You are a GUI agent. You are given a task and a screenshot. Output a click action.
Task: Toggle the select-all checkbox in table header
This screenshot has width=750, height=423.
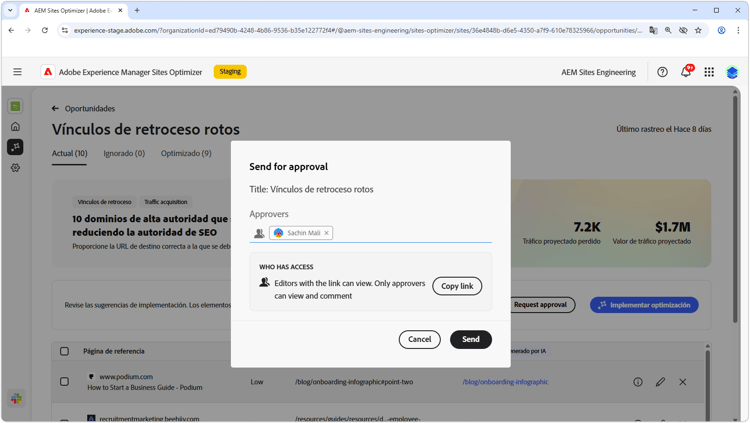point(64,351)
